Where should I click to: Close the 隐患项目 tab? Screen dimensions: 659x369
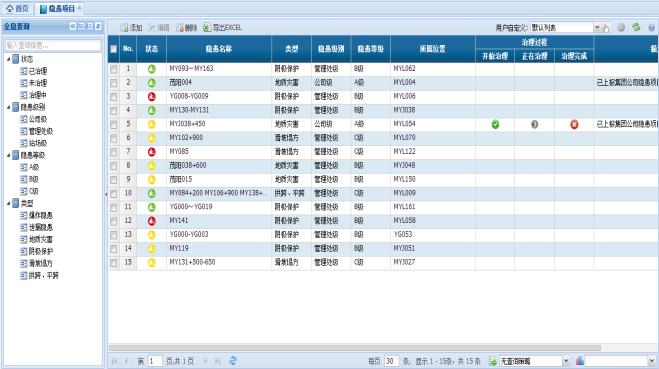pyautogui.click(x=79, y=8)
